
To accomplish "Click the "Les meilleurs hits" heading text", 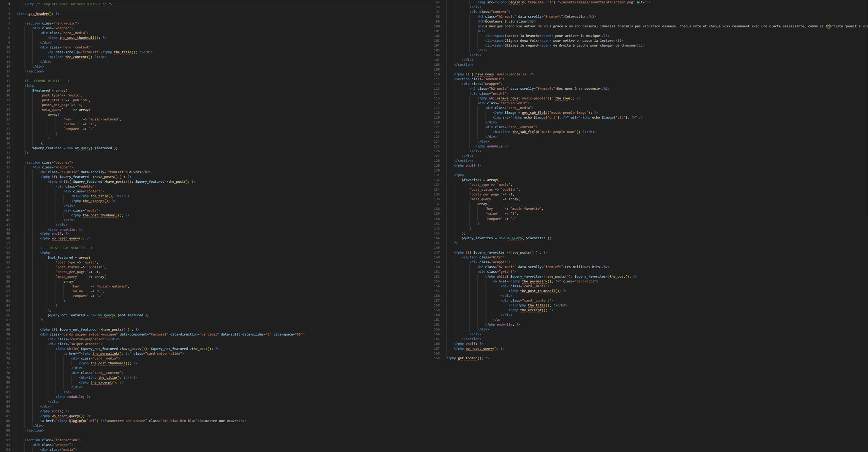I will pyautogui.click(x=582, y=267).
